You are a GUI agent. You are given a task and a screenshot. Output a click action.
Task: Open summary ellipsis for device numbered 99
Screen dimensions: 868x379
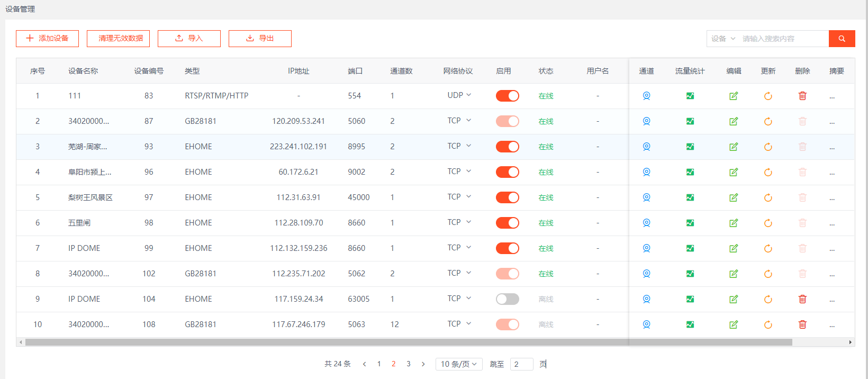(x=832, y=248)
